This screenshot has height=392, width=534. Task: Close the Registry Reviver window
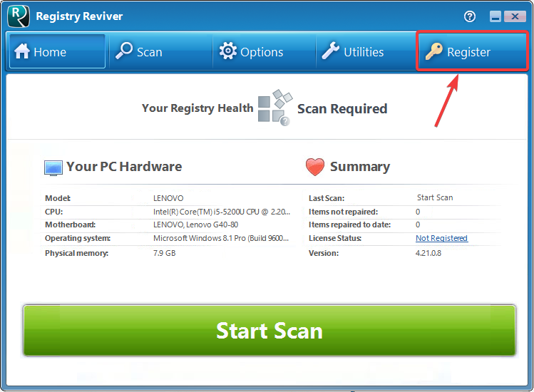(515, 16)
